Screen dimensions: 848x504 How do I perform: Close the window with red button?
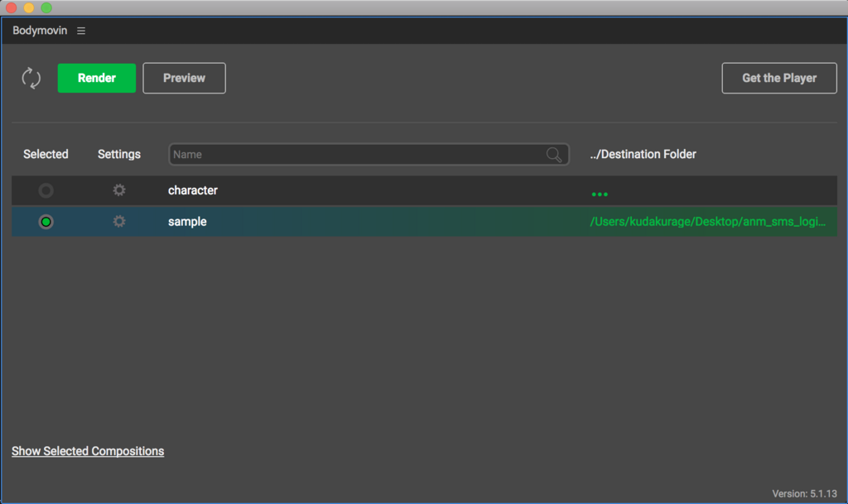point(12,7)
